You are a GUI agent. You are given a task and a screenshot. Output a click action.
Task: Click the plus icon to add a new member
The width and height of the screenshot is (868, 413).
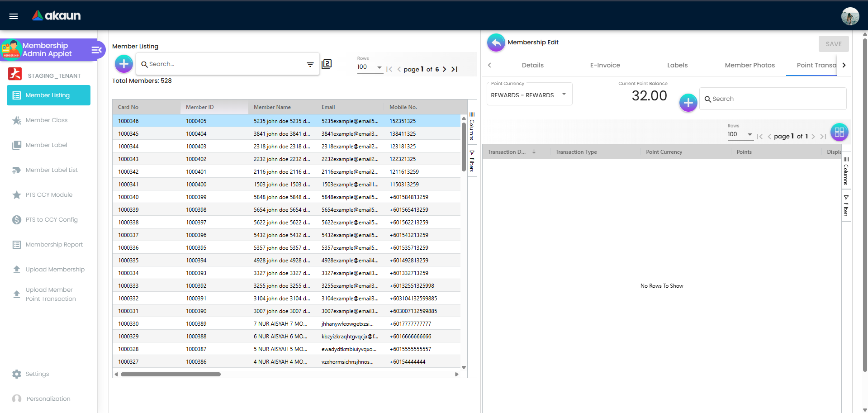123,64
